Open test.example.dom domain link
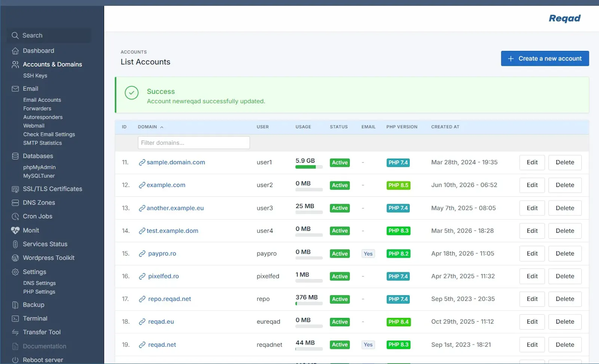The height and width of the screenshot is (364, 599). (x=172, y=231)
